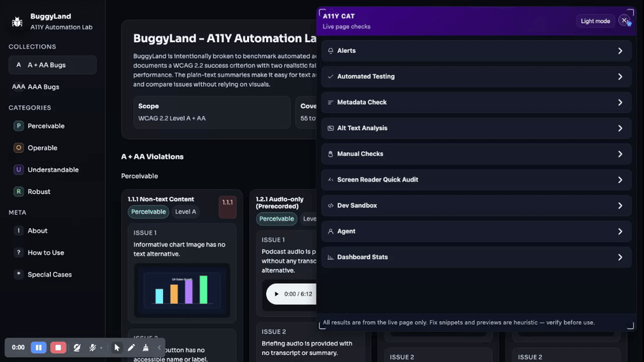Toggle the muted microphone in recorder
The height and width of the screenshot is (362, 644).
pyautogui.click(x=93, y=348)
